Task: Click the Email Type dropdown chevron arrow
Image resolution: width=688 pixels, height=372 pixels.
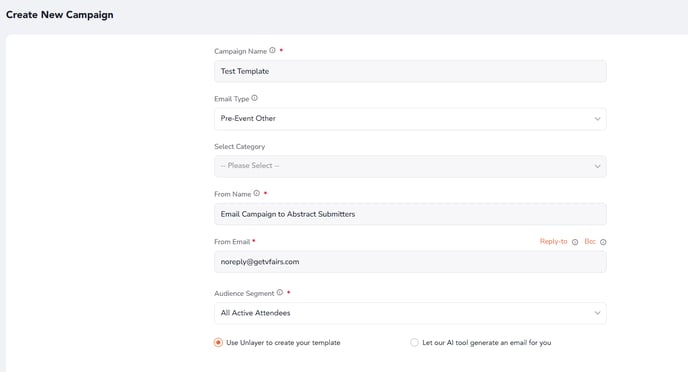Action: 597,119
